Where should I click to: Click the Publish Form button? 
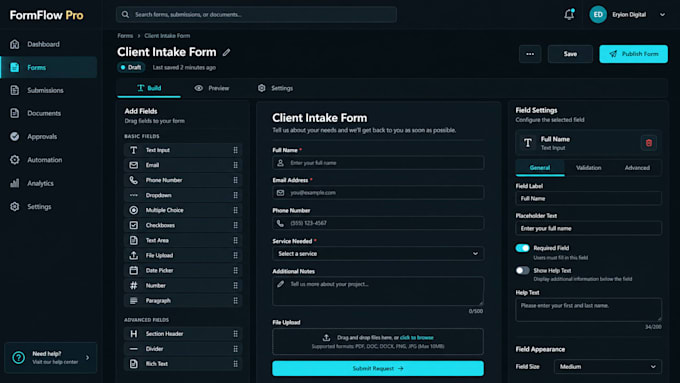[634, 54]
